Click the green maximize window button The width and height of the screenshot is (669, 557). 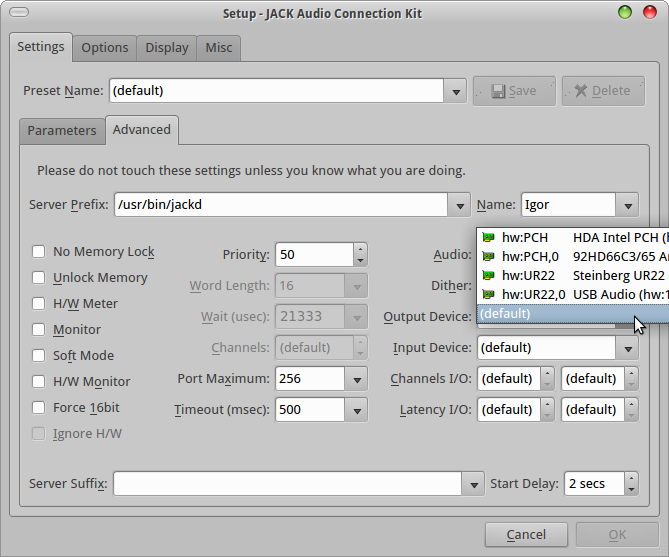pos(625,12)
